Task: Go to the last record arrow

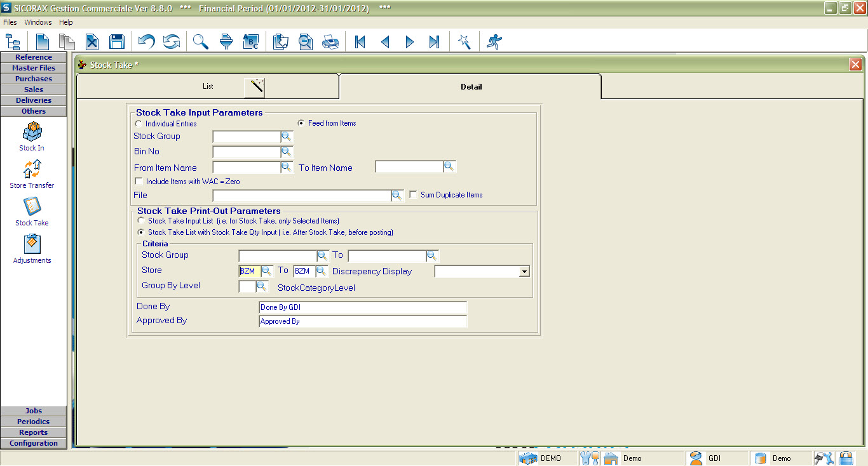Action: tap(434, 42)
